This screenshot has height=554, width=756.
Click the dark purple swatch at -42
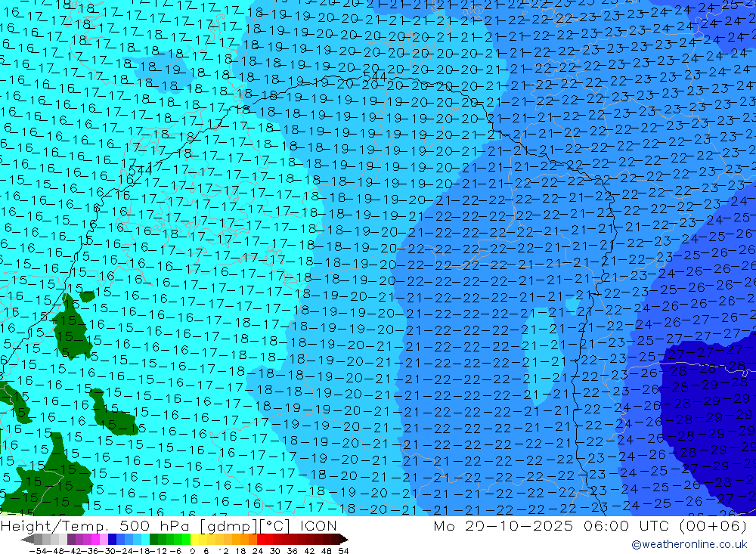click(x=71, y=539)
